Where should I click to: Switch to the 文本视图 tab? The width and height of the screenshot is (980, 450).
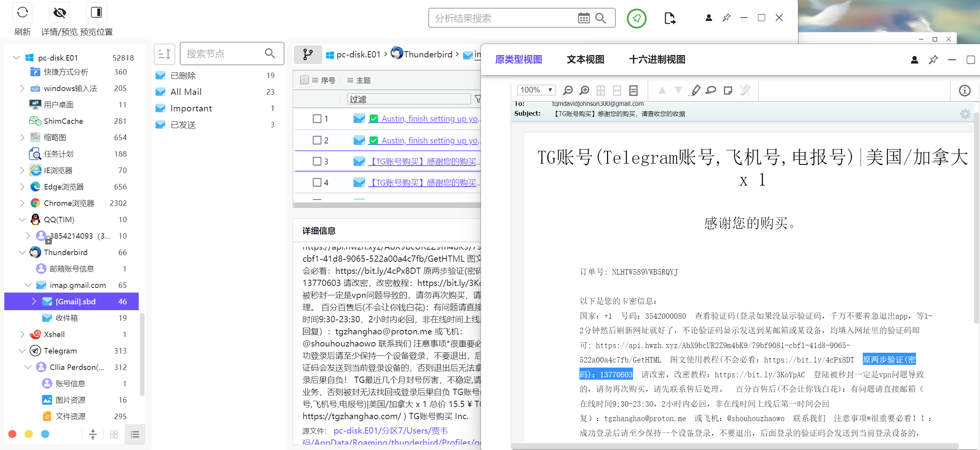coord(585,59)
